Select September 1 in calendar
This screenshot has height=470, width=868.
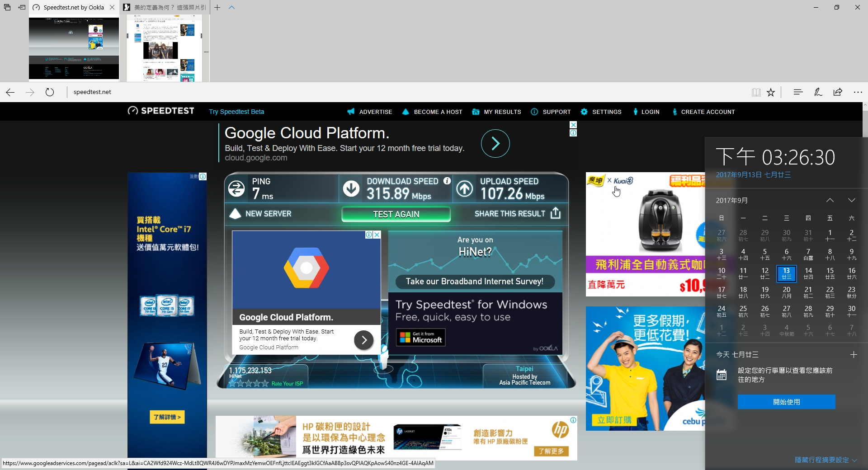tap(830, 235)
